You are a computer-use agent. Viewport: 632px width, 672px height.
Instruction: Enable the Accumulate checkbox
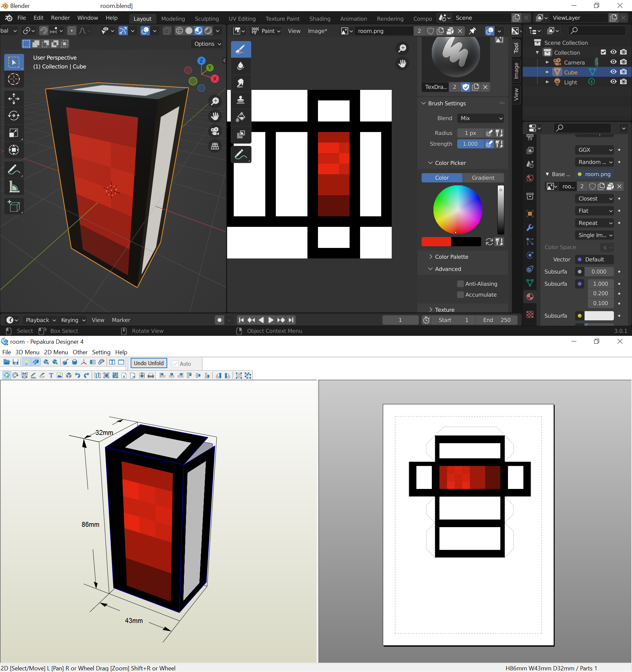pos(460,294)
